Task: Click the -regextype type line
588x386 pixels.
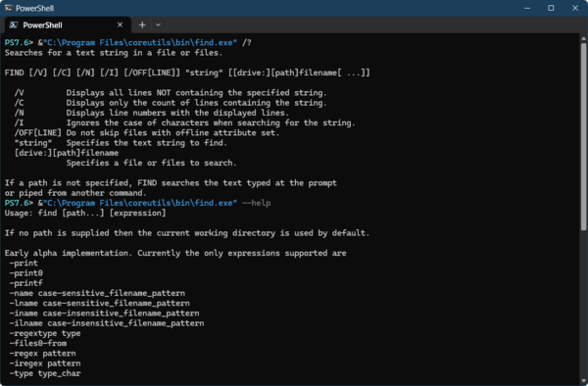Action: click(x=45, y=333)
